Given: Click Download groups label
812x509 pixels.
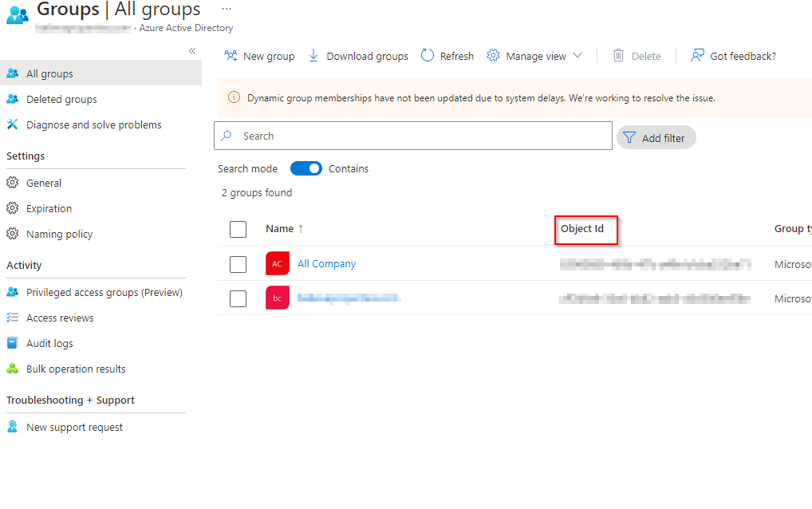Looking at the screenshot, I should coord(367,56).
